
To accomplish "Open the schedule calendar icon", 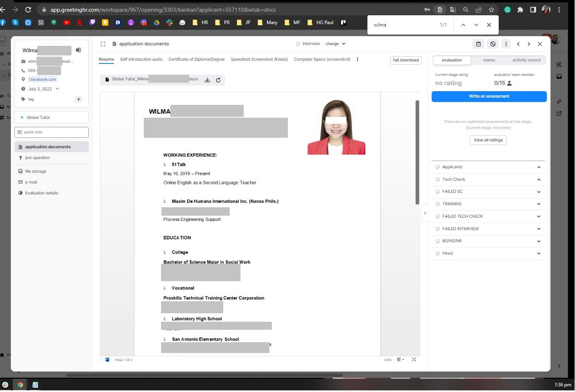I will pyautogui.click(x=478, y=44).
